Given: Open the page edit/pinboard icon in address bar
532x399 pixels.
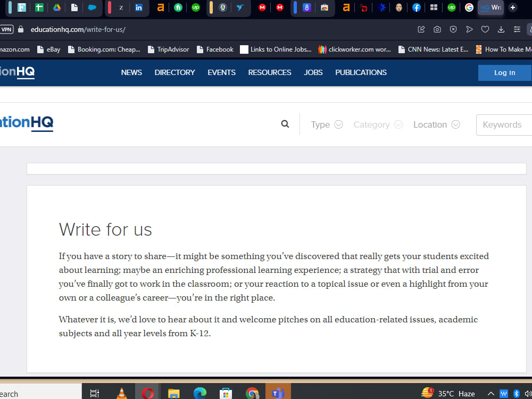Looking at the screenshot, I should (421, 29).
